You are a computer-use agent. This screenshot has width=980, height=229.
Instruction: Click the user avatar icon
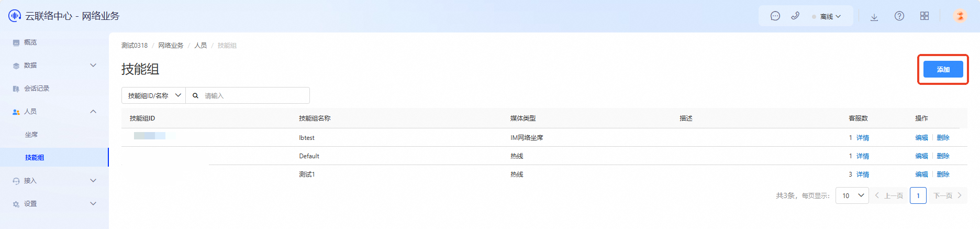[x=960, y=16]
